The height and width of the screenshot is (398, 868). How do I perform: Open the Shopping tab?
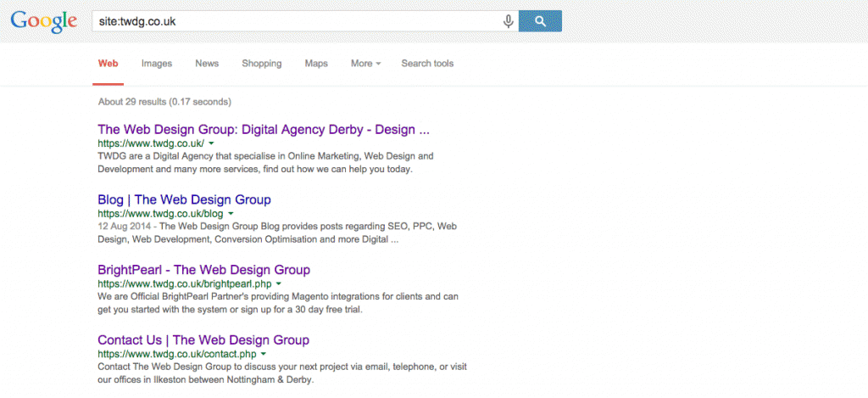pyautogui.click(x=262, y=64)
